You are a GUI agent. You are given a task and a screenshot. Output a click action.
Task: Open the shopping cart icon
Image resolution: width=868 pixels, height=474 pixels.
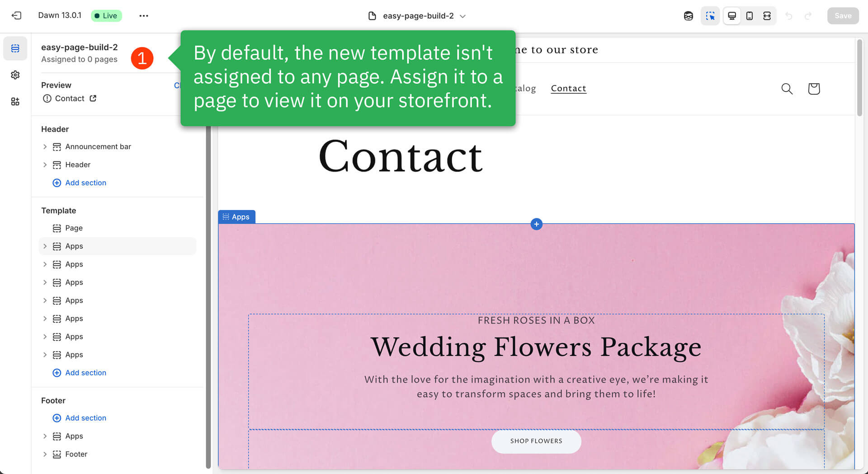click(x=813, y=89)
